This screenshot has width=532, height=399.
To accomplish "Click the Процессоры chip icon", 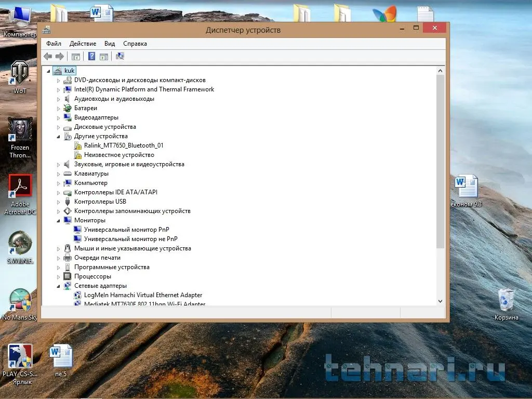I will tap(68, 276).
